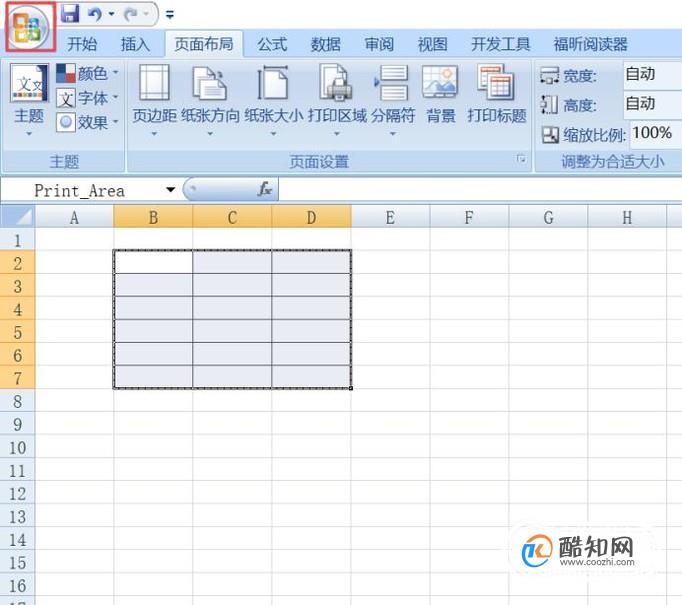The height and width of the screenshot is (605, 682).
Task: Switch to the 审阅 tab
Action: point(379,44)
